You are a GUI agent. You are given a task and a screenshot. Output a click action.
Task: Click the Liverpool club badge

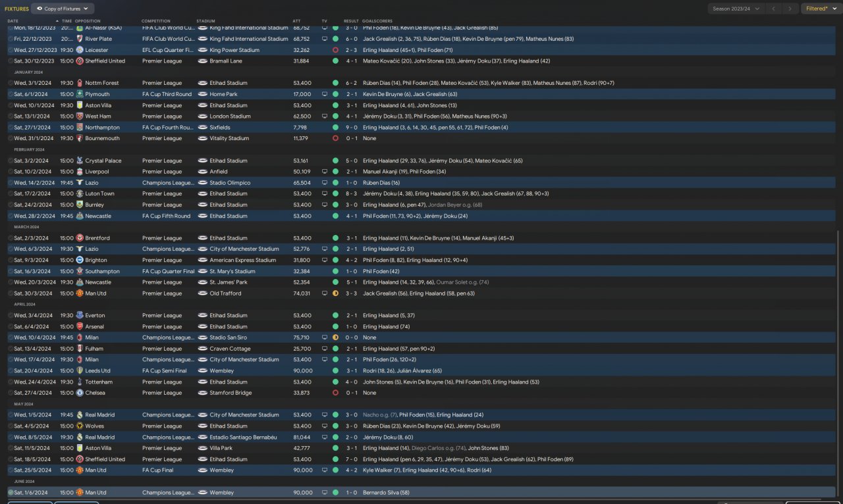(x=80, y=172)
